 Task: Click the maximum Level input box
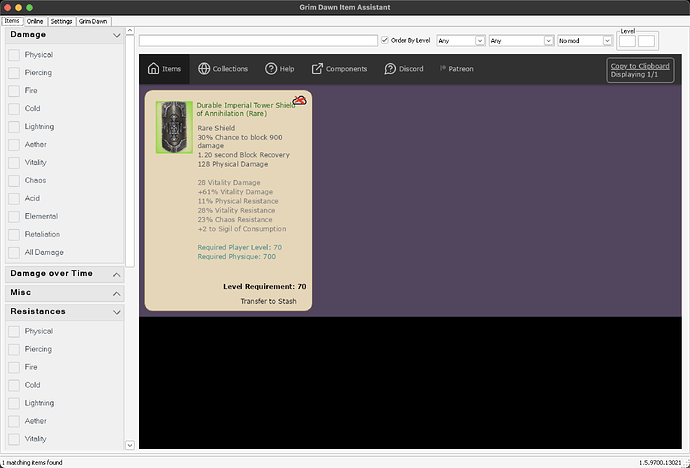pyautogui.click(x=646, y=41)
